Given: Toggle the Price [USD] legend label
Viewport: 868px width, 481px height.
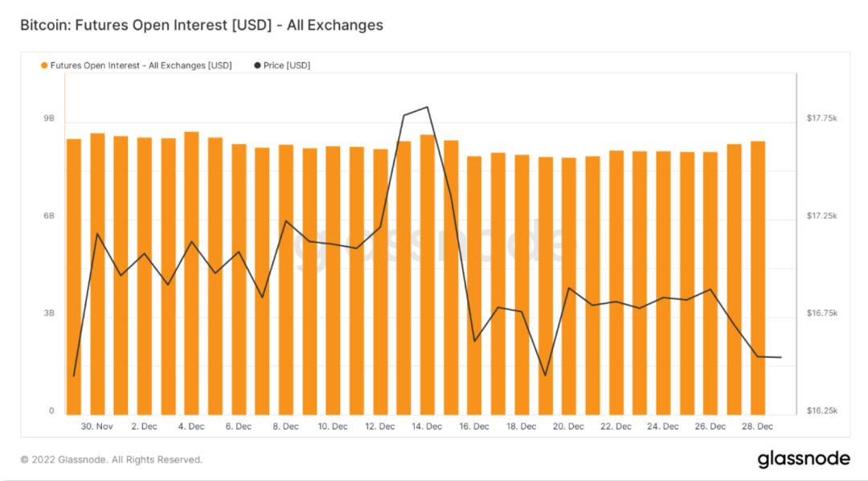Looking at the screenshot, I should [287, 65].
